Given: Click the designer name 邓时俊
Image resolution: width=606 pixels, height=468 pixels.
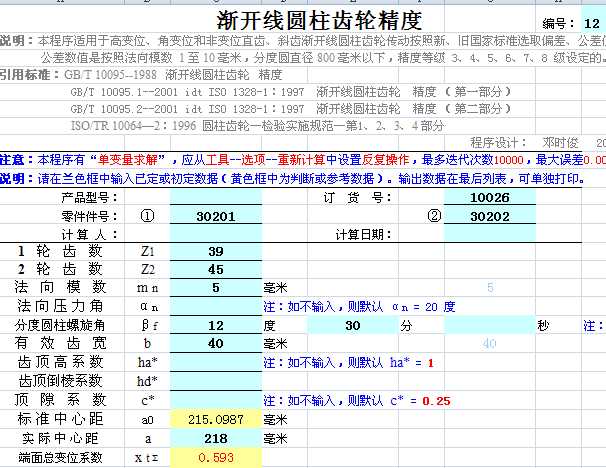Looking at the screenshot, I should point(560,143).
